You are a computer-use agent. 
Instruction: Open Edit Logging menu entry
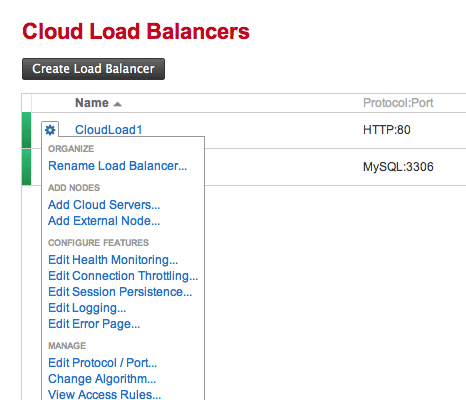pos(87,308)
